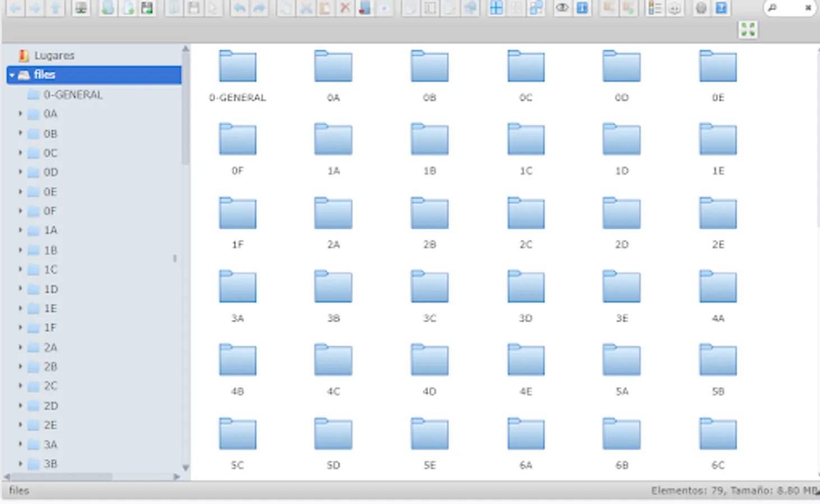Expand the 0C folder in the sidebar tree

21,153
